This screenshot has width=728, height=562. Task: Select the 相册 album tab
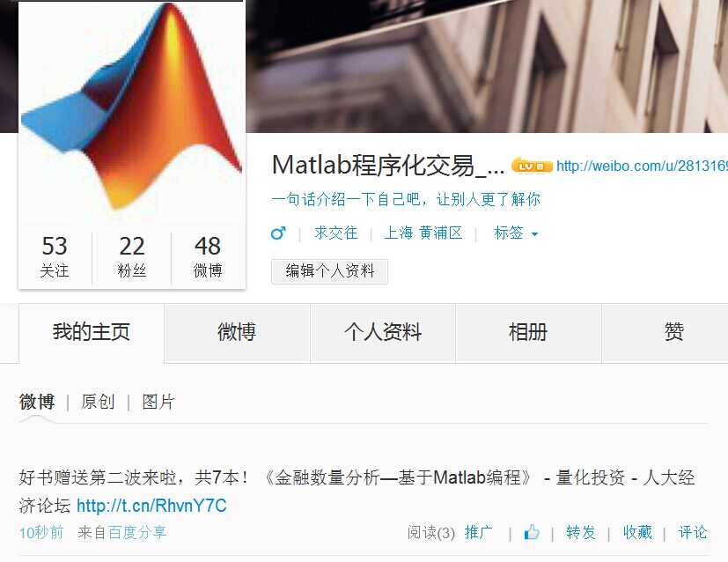pos(528,333)
